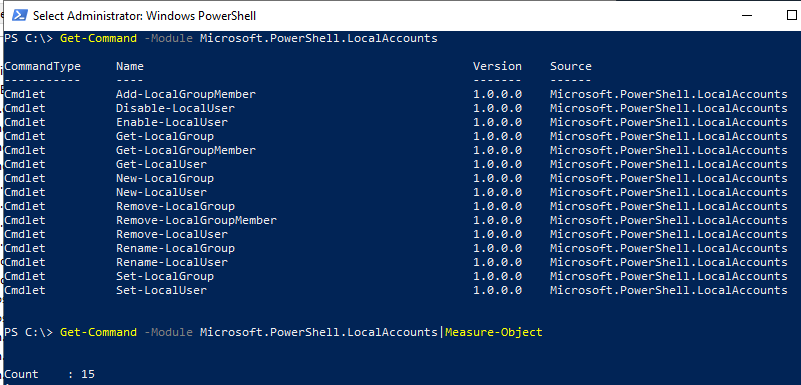The height and width of the screenshot is (385, 801).
Task: Select the 'Set-LocalUser' cmdlet name
Action: tap(161, 290)
